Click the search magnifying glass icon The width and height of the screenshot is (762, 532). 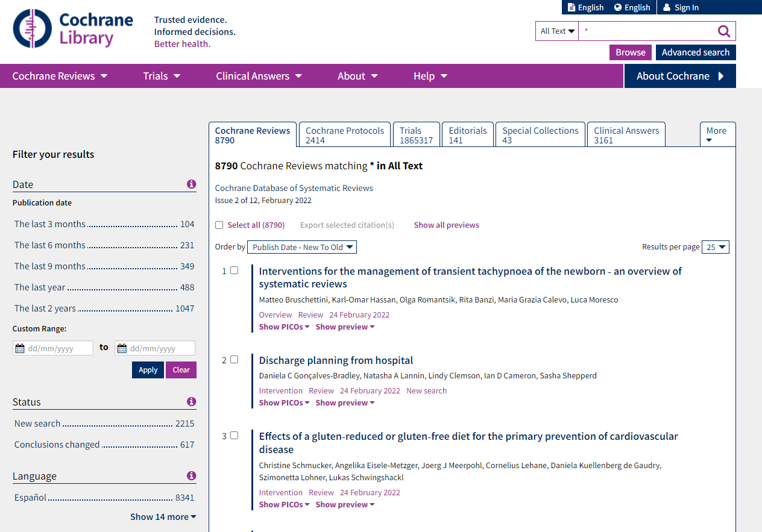[723, 31]
